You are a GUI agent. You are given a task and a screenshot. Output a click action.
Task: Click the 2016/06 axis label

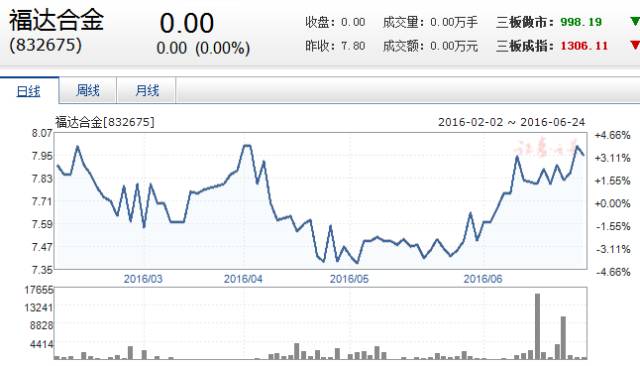(x=483, y=279)
